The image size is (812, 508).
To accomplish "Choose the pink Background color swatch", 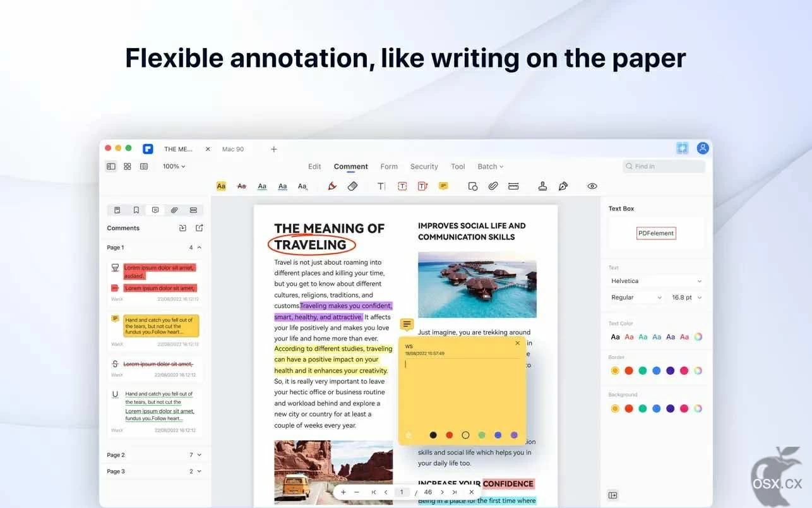I will click(x=684, y=409).
